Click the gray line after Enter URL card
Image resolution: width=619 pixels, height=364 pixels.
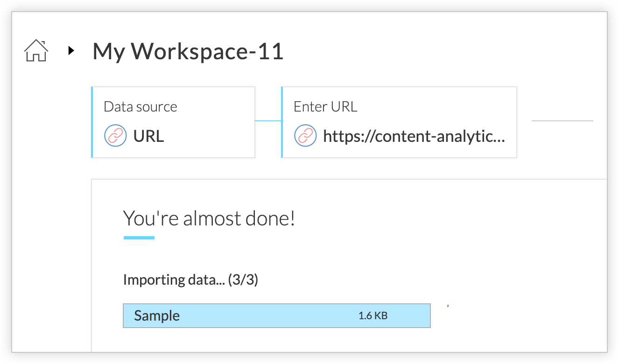point(562,121)
